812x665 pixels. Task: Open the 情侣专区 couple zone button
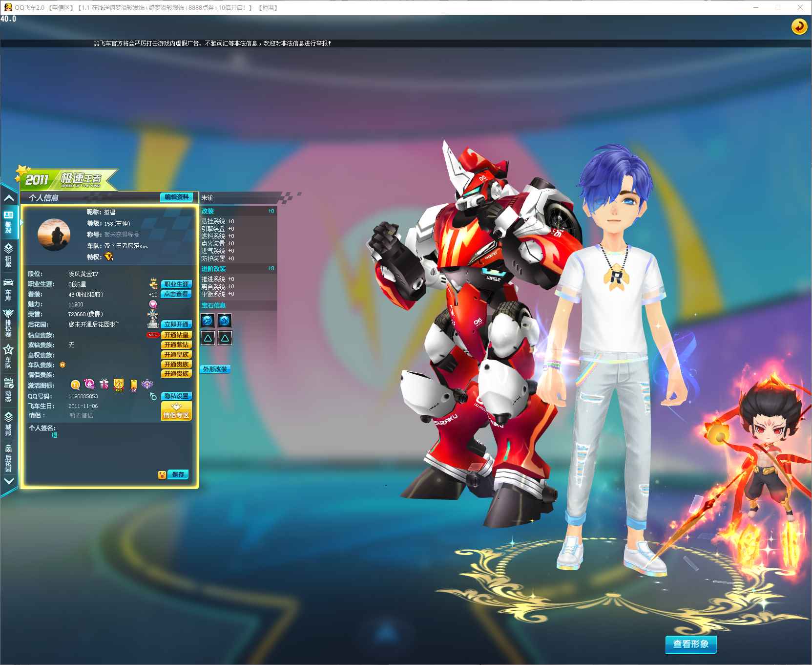point(176,411)
